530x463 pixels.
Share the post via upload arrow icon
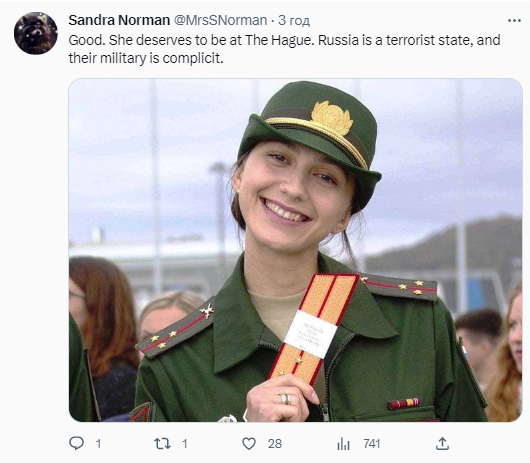click(442, 443)
